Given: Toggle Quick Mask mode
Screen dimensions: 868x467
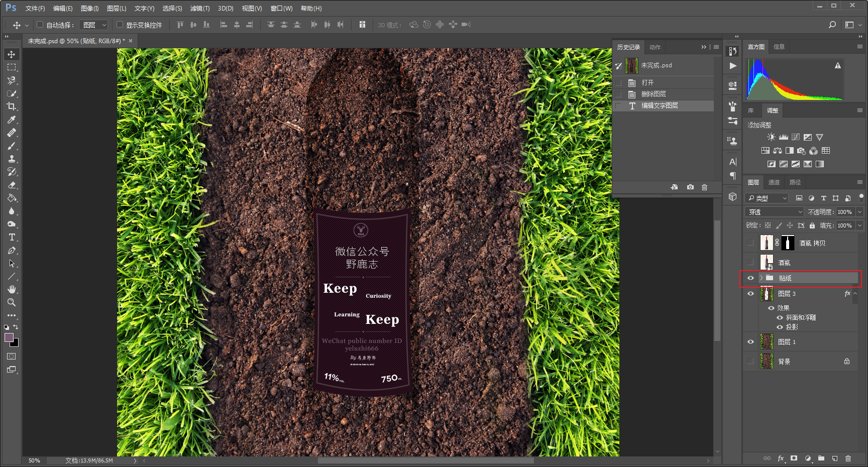Looking at the screenshot, I should (12, 357).
